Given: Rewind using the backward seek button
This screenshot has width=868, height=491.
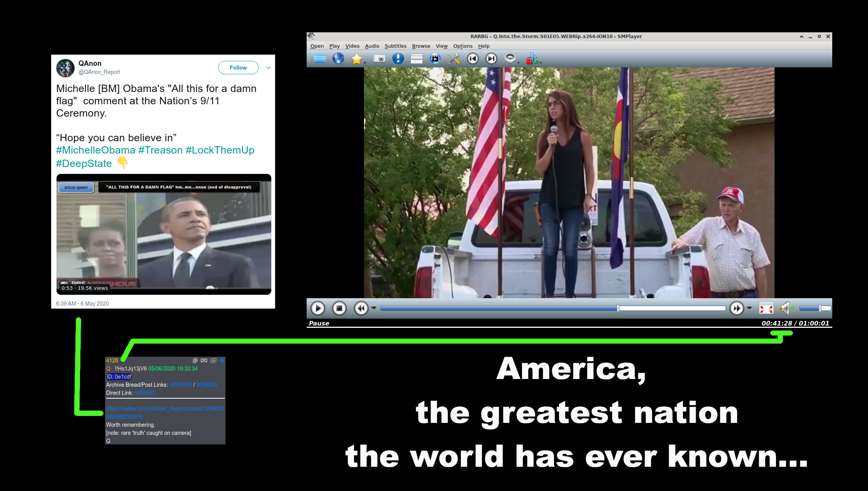Looking at the screenshot, I should 361,308.
